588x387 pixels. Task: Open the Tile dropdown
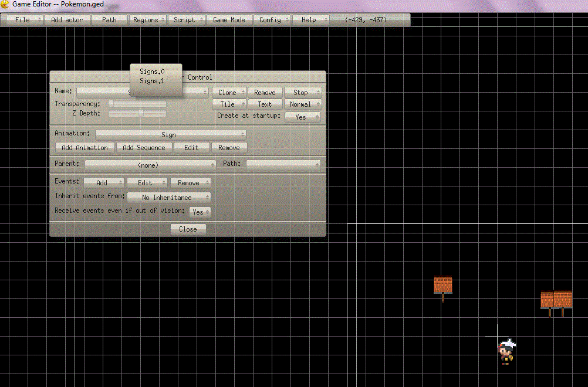coord(229,104)
